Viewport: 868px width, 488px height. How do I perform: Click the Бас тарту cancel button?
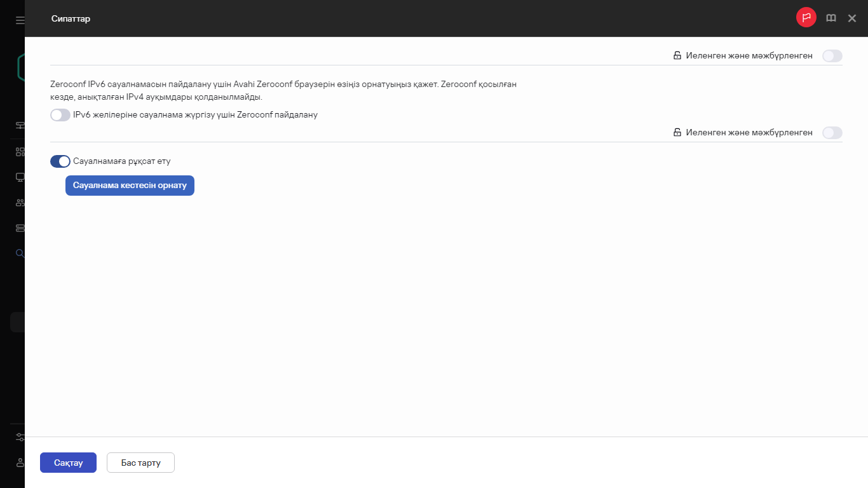(x=140, y=463)
